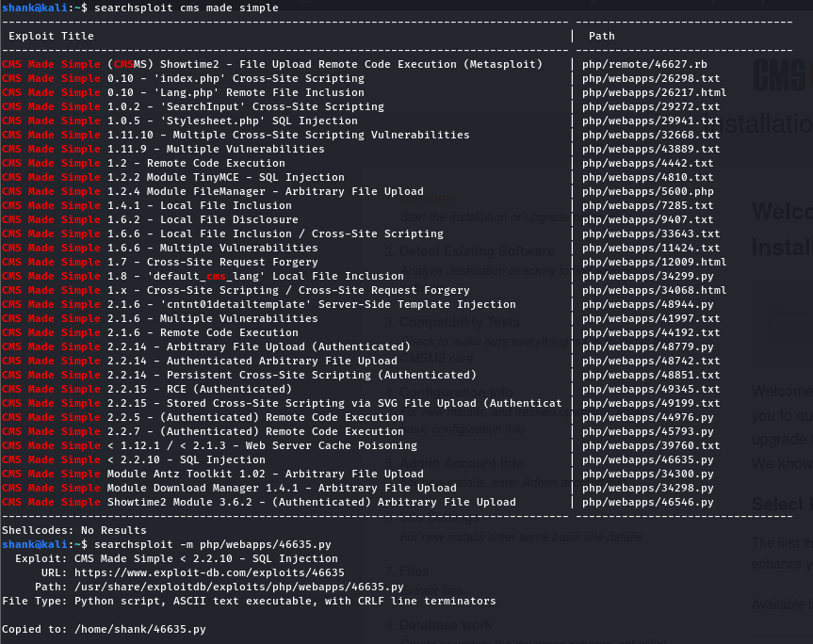Click the path php/webapps/4442.txt
Image resolution: width=813 pixels, height=644 pixels.
[x=647, y=163]
